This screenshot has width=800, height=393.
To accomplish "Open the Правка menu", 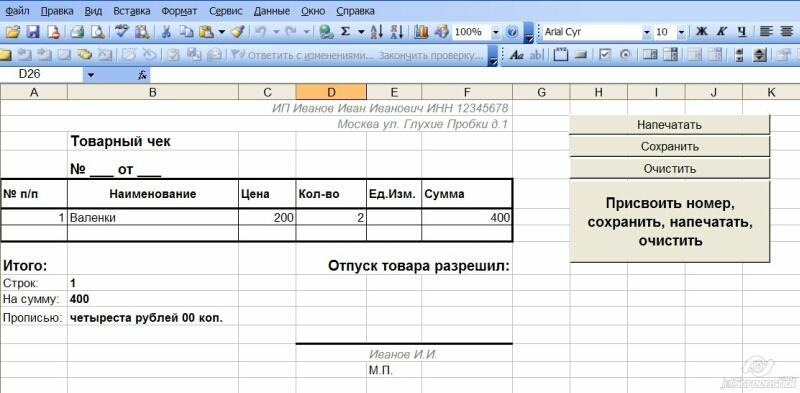I will (x=57, y=11).
